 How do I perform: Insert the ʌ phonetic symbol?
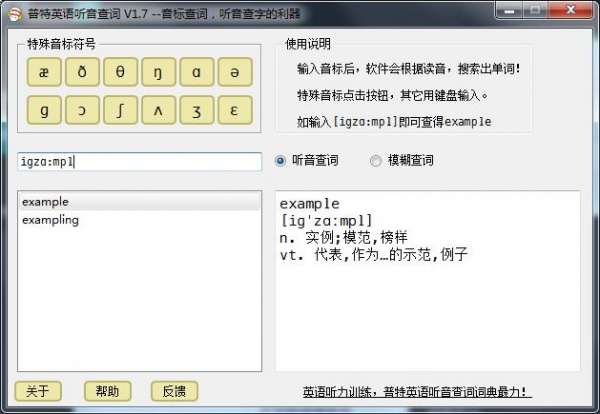[158, 110]
